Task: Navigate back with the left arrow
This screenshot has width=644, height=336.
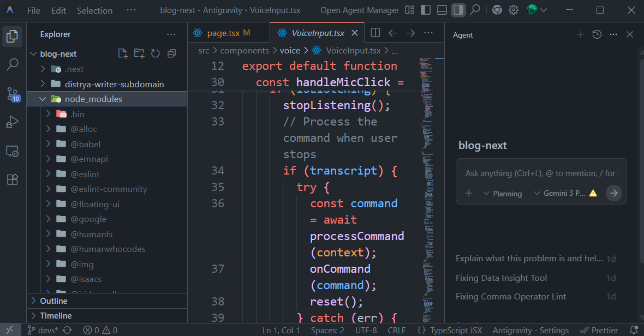Action: (x=392, y=33)
